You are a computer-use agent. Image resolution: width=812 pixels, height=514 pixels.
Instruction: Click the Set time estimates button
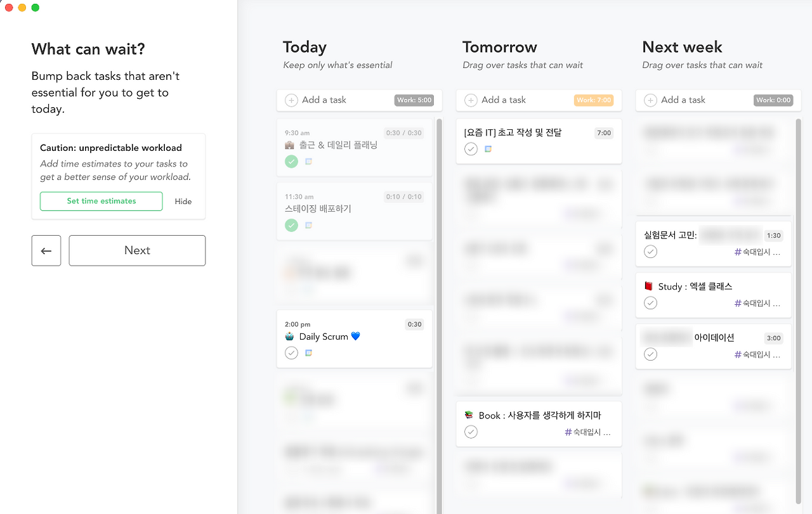[x=101, y=201]
